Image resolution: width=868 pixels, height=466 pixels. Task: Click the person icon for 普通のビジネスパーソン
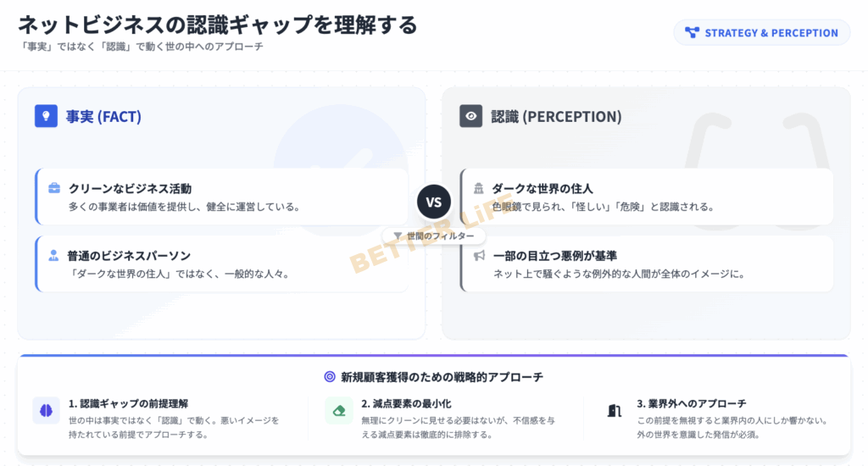54,255
